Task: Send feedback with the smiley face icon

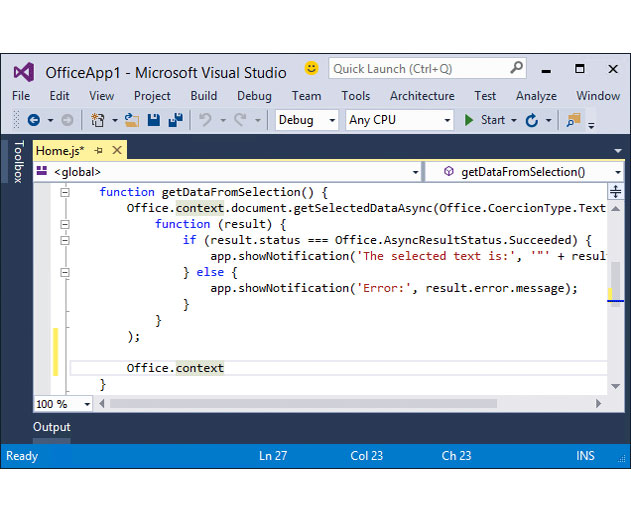Action: pyautogui.click(x=311, y=68)
